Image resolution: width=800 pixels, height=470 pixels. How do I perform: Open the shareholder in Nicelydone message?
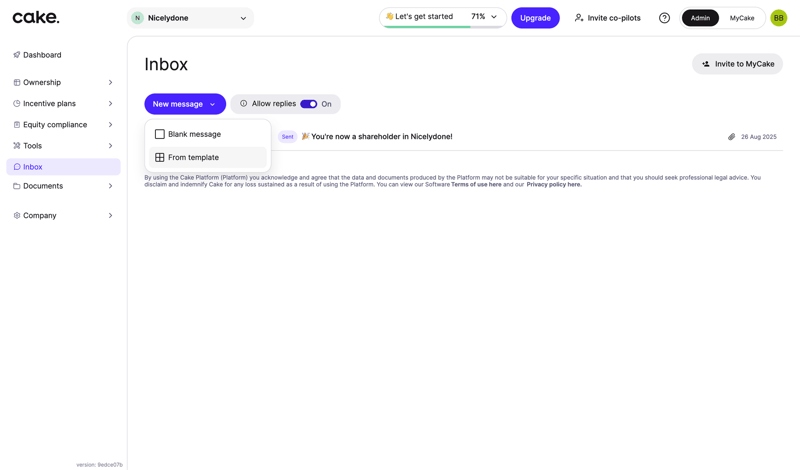(x=381, y=137)
